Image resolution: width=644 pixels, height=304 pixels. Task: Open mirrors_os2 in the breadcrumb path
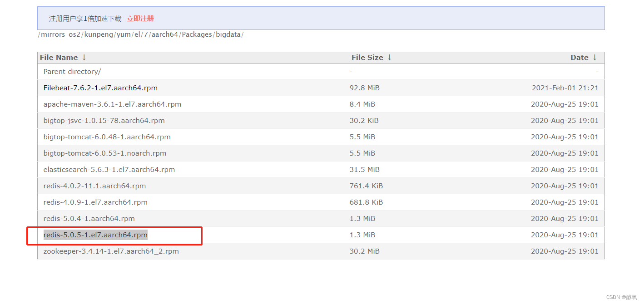click(x=61, y=34)
